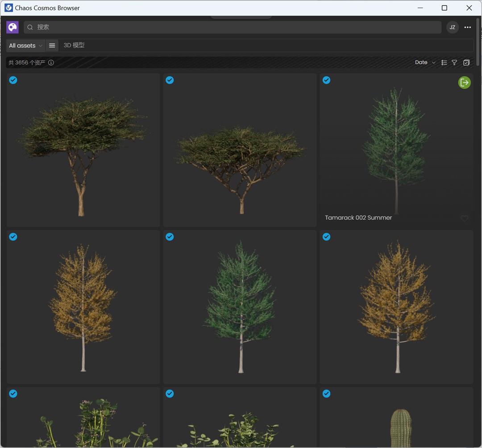Screen dimensions: 482x448
Task: Open the JZ account avatar
Action: 453,27
